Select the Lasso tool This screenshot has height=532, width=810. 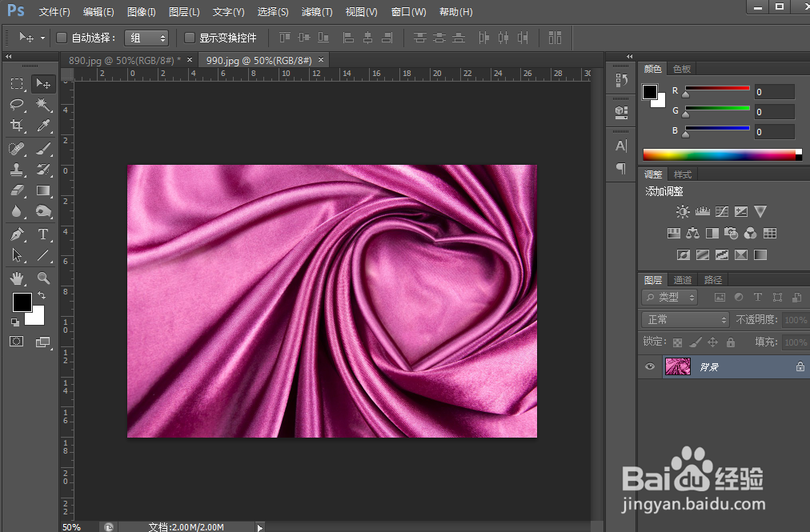pos(17,105)
